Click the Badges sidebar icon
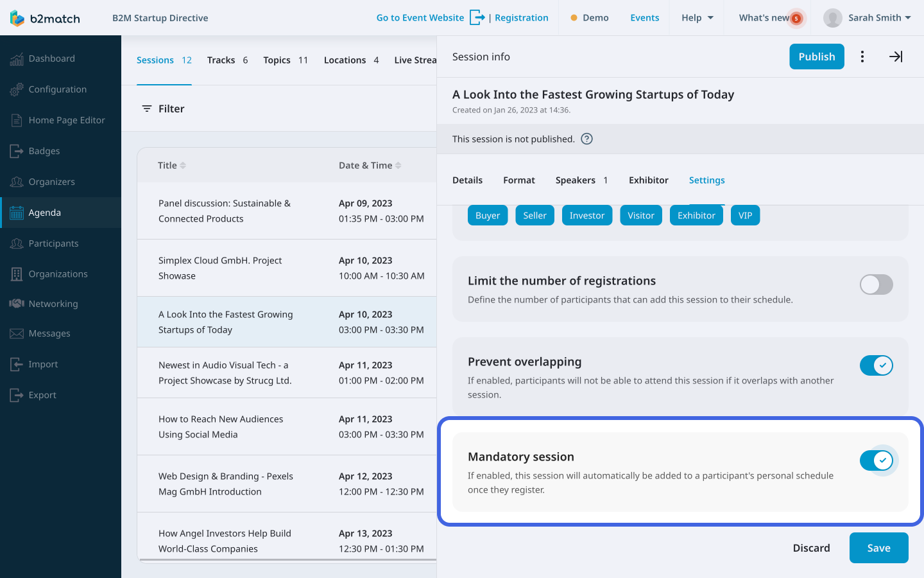 (17, 152)
